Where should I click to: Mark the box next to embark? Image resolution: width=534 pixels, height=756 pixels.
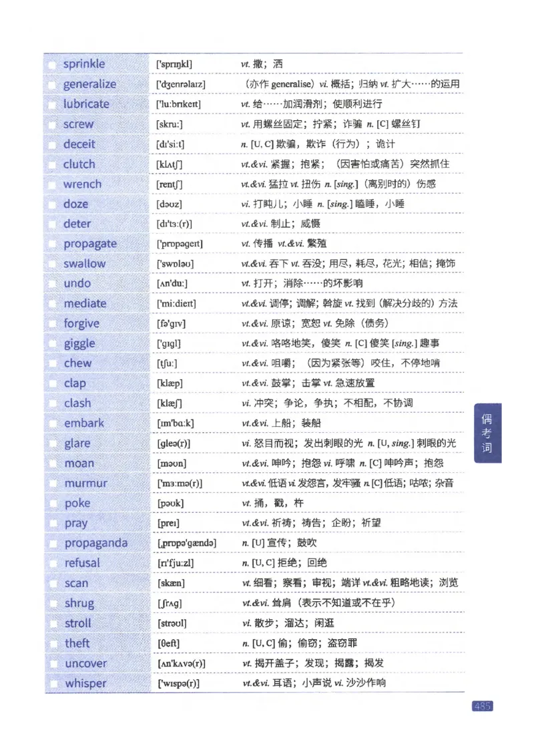53,423
